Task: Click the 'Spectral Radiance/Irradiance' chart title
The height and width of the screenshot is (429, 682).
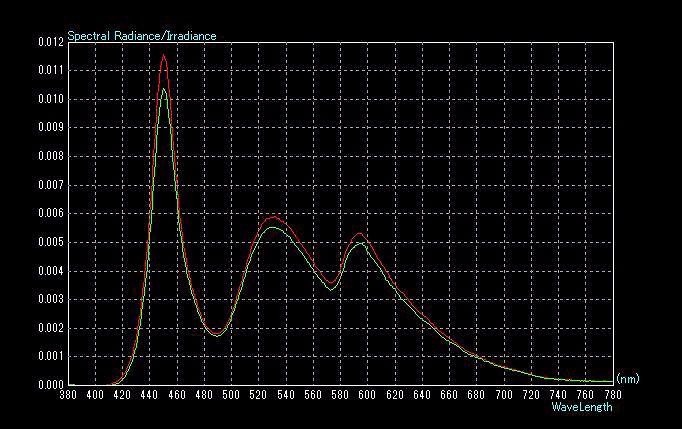Action: (x=142, y=36)
